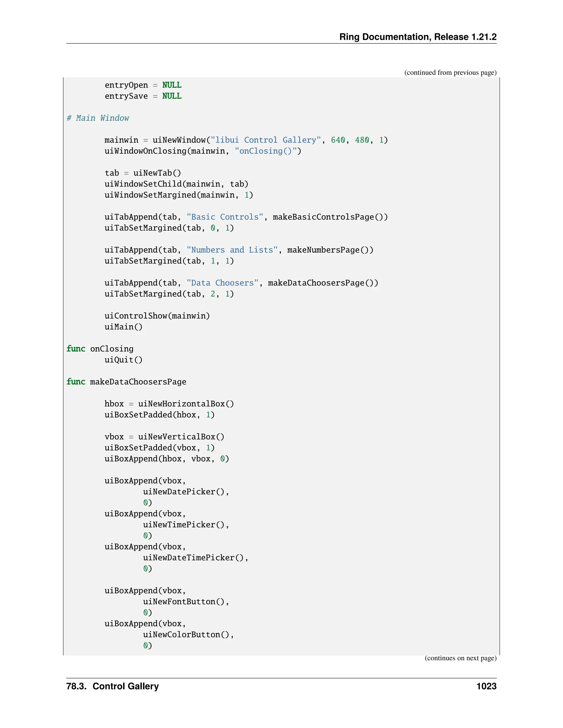
Task: Click the '(continues on next page)' note
Action: coord(460,658)
